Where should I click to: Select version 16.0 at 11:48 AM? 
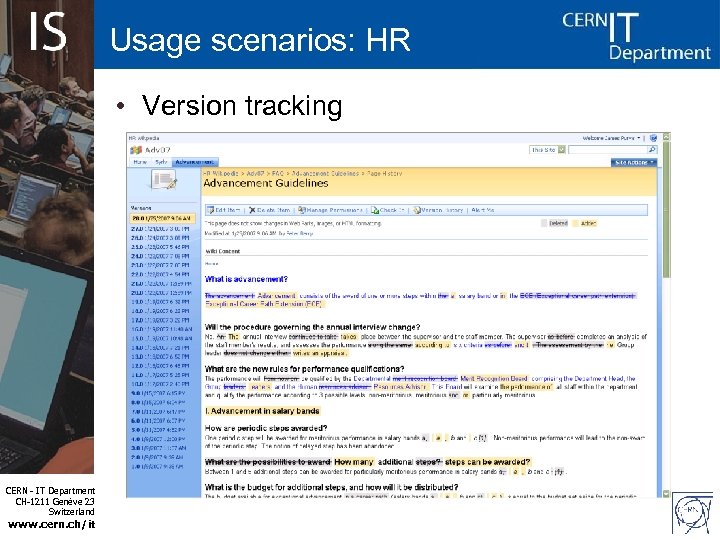coord(162,329)
